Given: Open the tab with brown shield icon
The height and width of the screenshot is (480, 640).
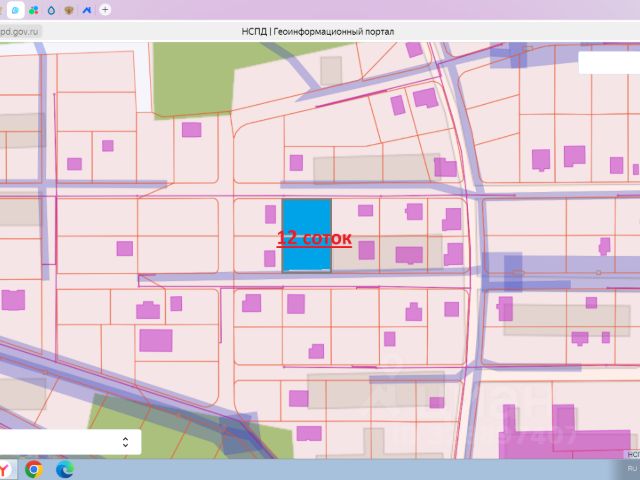Looking at the screenshot, I should (x=69, y=10).
